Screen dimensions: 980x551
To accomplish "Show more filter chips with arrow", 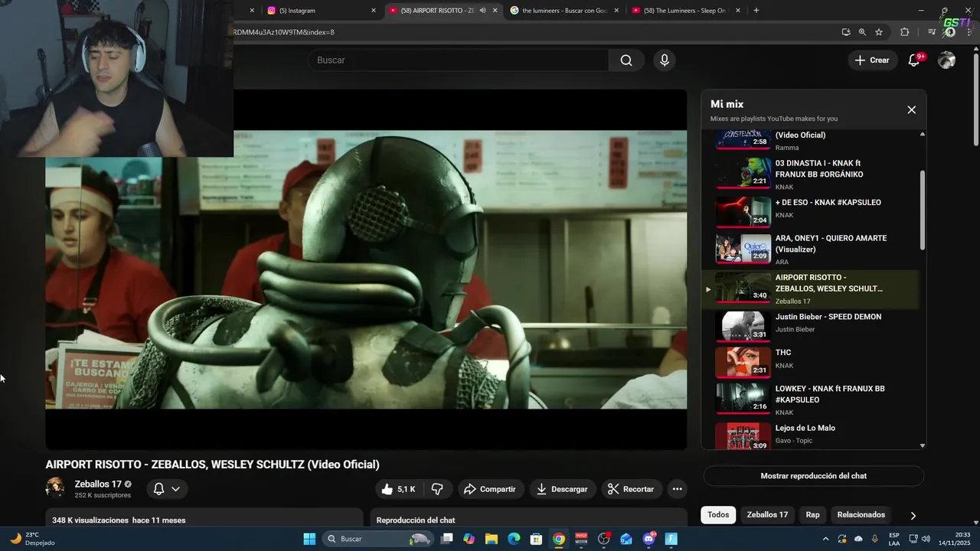I will pos(913,516).
